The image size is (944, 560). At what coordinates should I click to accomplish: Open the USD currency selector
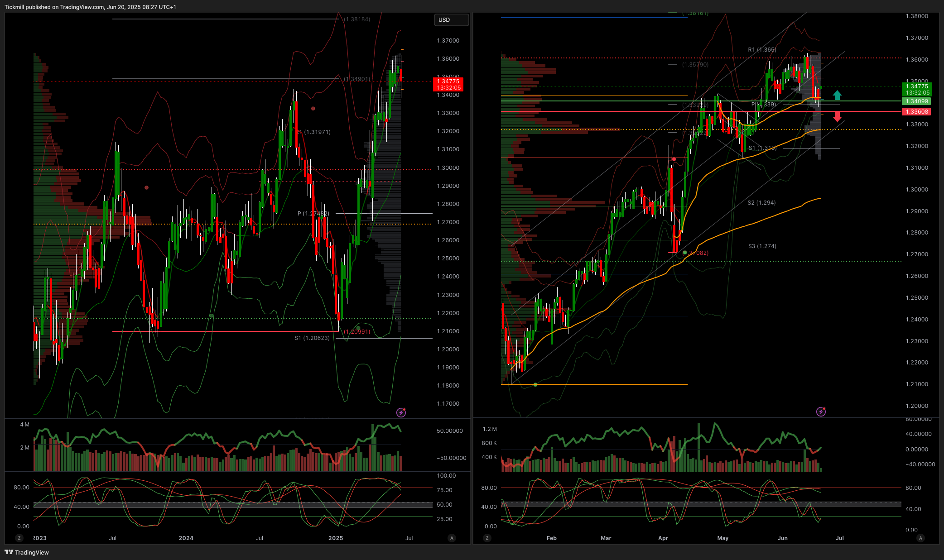tap(451, 20)
